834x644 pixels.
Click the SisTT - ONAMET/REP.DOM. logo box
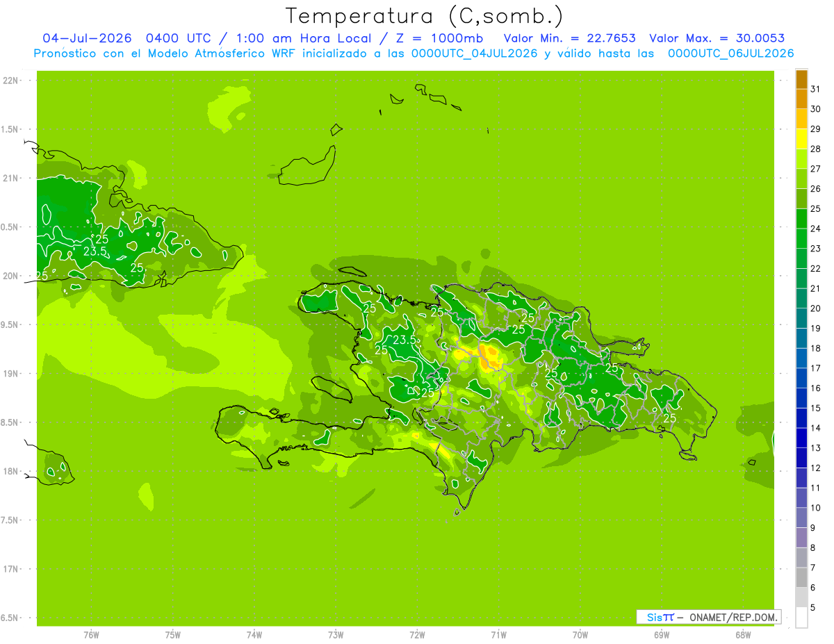708,617
